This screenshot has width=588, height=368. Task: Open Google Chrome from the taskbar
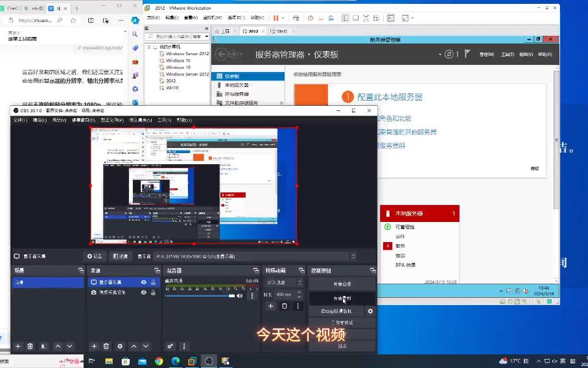click(x=159, y=362)
